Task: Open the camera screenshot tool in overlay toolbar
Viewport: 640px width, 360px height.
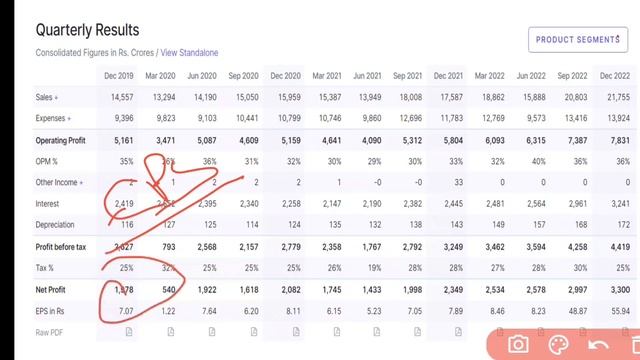Action: [x=518, y=344]
